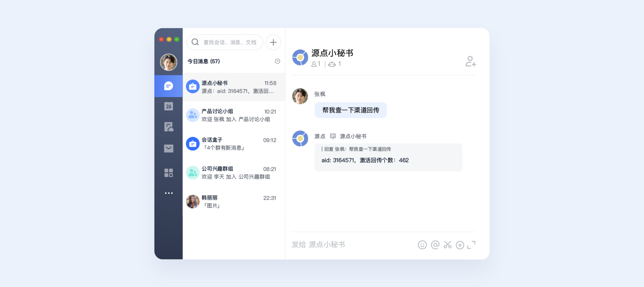Open your profile avatar in sidebar
Viewport: 644px width, 287px height.
click(x=168, y=62)
